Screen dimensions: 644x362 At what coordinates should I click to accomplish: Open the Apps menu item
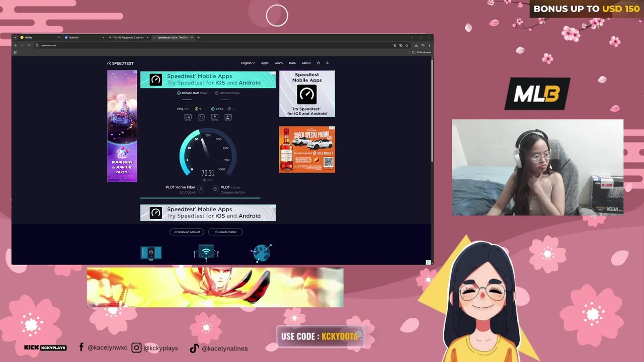[x=265, y=63]
